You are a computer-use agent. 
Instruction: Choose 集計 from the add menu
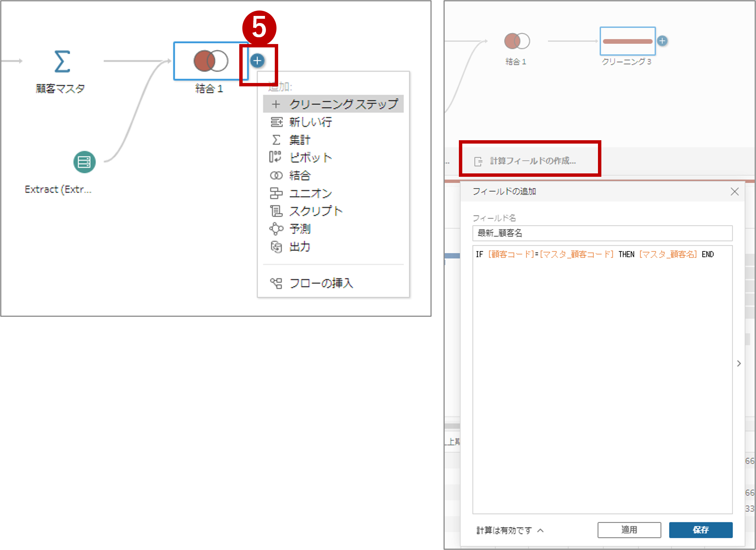click(x=333, y=140)
